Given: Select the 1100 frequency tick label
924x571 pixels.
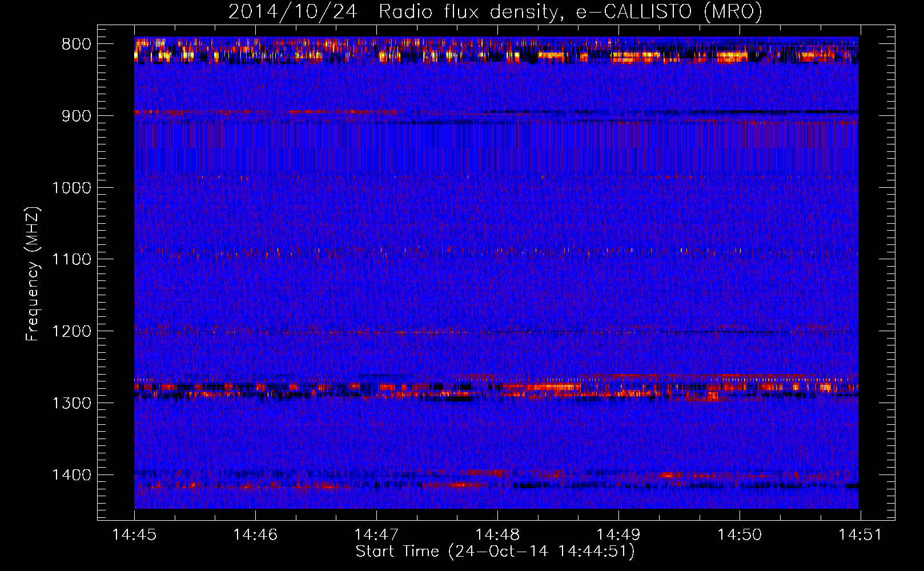Looking at the screenshot, I should 71,260.
